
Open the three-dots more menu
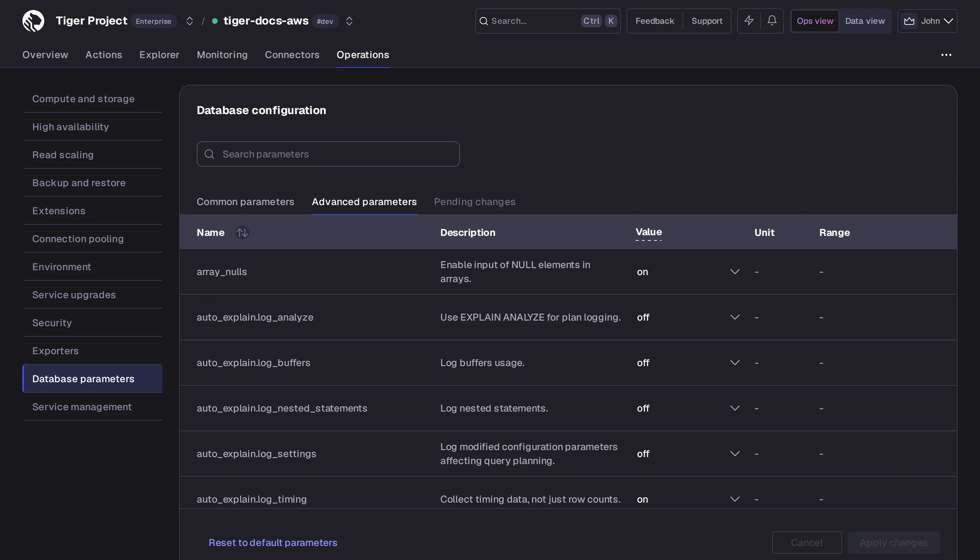tap(946, 55)
